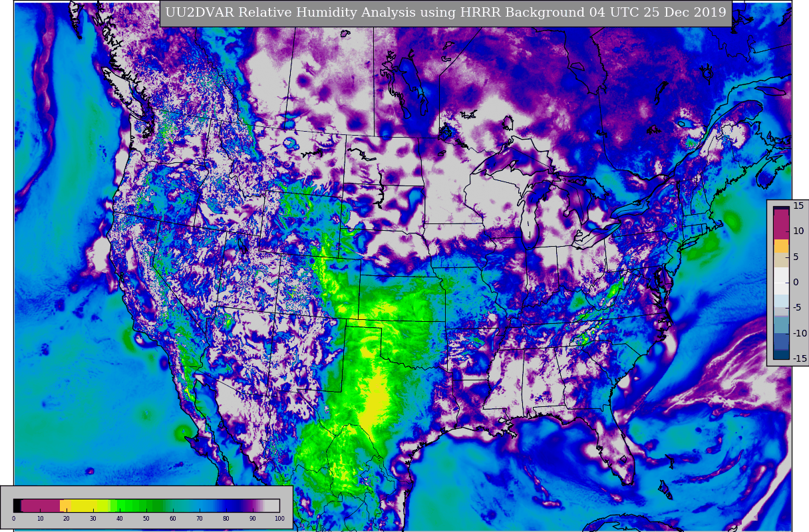Pick the yellow band of humidity colorbar
This screenshot has width=809, height=532.
[83, 505]
